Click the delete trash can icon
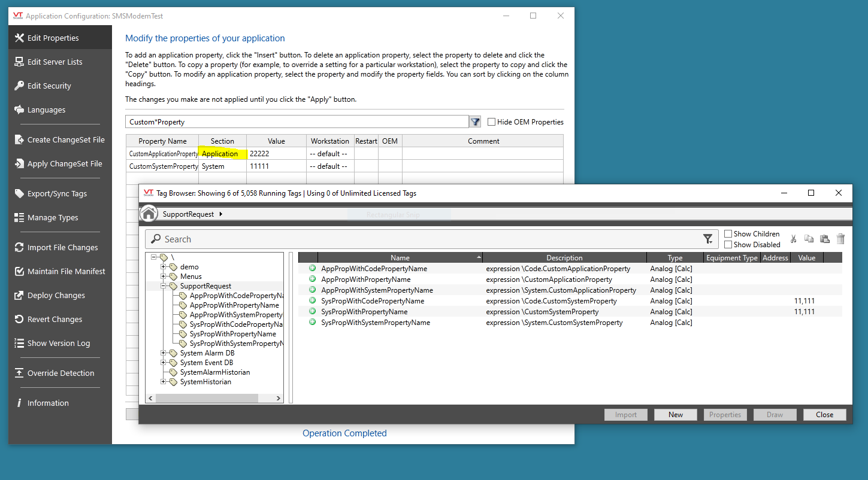The height and width of the screenshot is (480, 868). (x=840, y=239)
